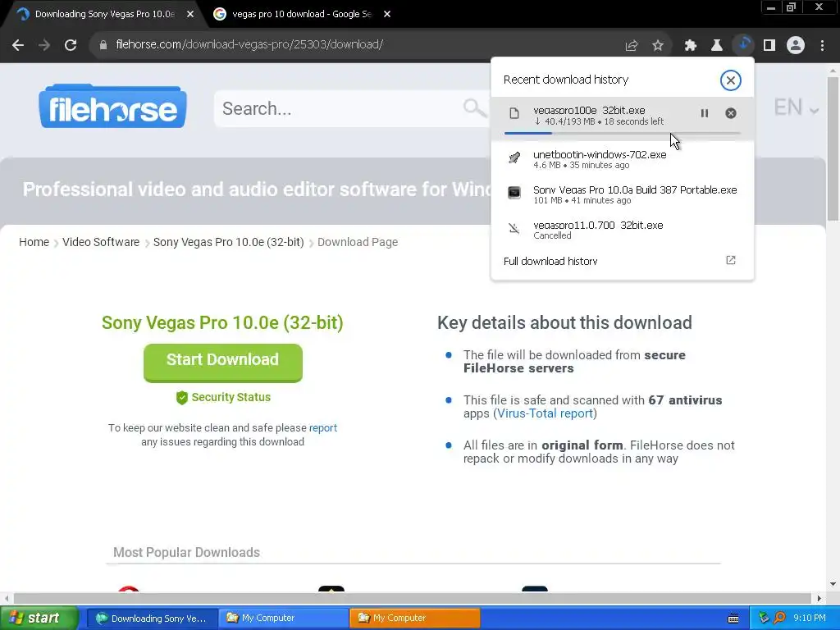Viewport: 840px width, 630px height.
Task: Toggle the side panel icon
Action: click(x=769, y=46)
